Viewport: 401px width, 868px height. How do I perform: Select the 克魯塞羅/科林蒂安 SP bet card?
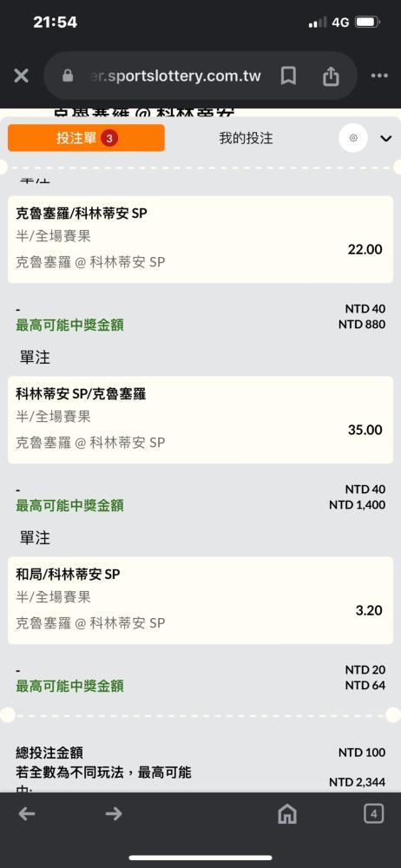(200, 240)
